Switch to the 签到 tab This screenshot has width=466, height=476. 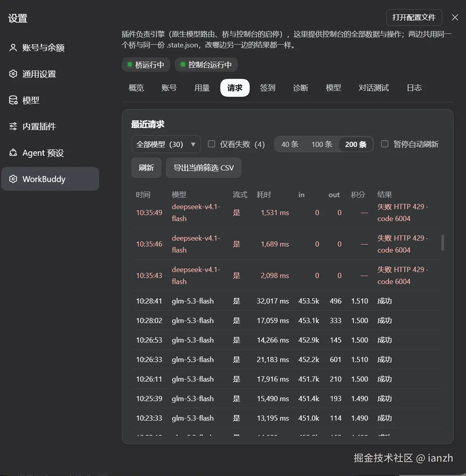point(268,88)
